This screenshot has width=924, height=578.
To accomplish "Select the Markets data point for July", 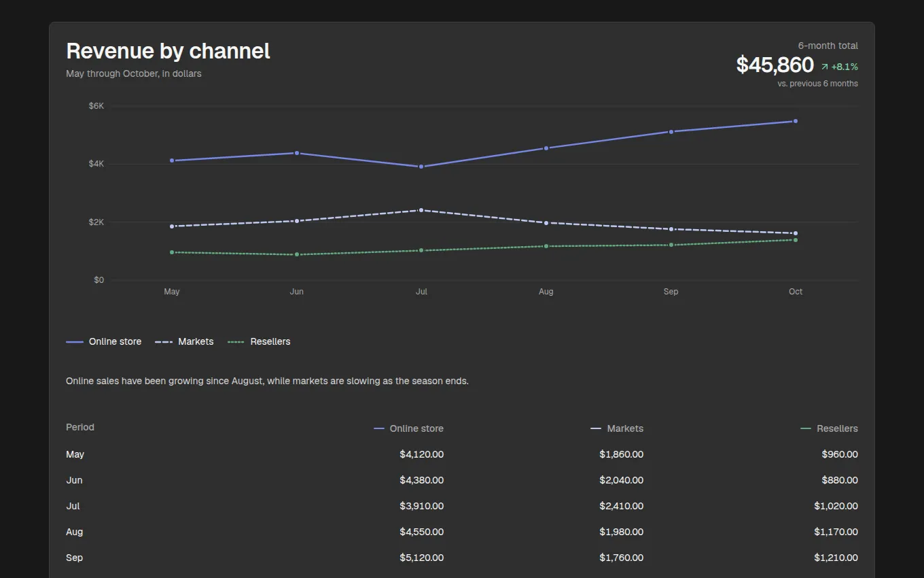I will (x=421, y=210).
